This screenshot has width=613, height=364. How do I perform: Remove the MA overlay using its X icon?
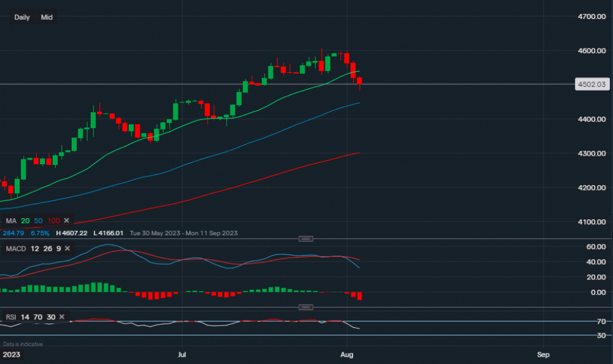coord(66,221)
